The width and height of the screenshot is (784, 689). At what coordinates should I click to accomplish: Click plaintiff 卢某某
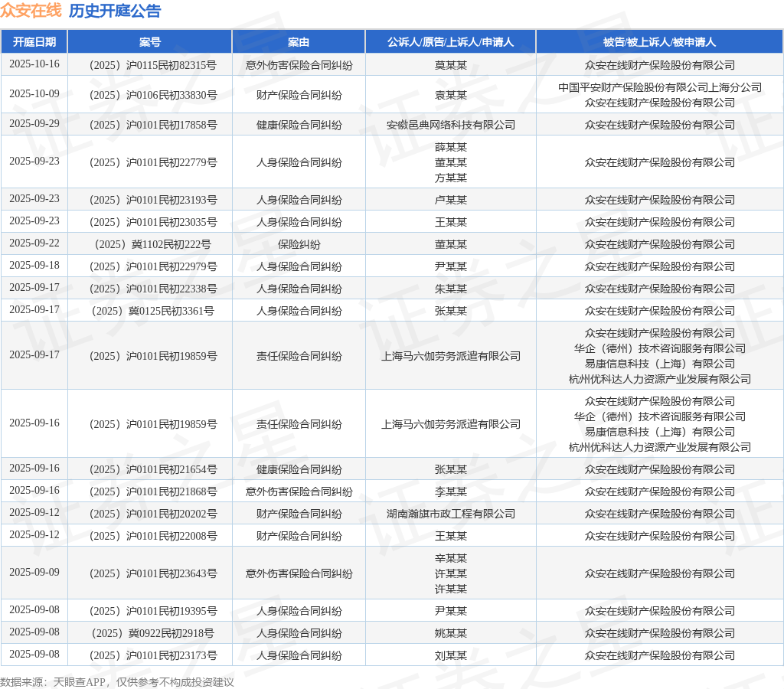pyautogui.click(x=450, y=200)
